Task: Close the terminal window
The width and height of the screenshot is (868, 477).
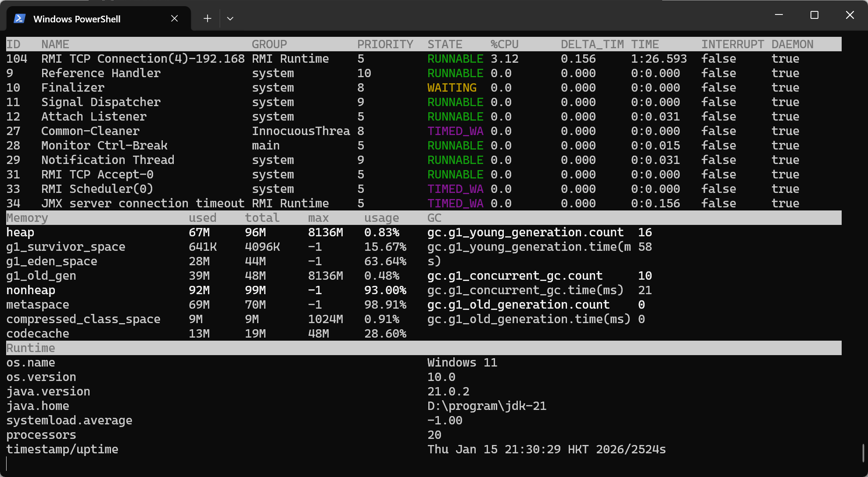Action: [x=850, y=15]
